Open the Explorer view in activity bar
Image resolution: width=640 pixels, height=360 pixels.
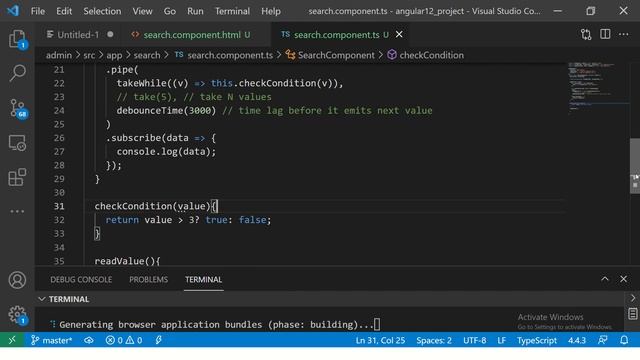(17, 39)
